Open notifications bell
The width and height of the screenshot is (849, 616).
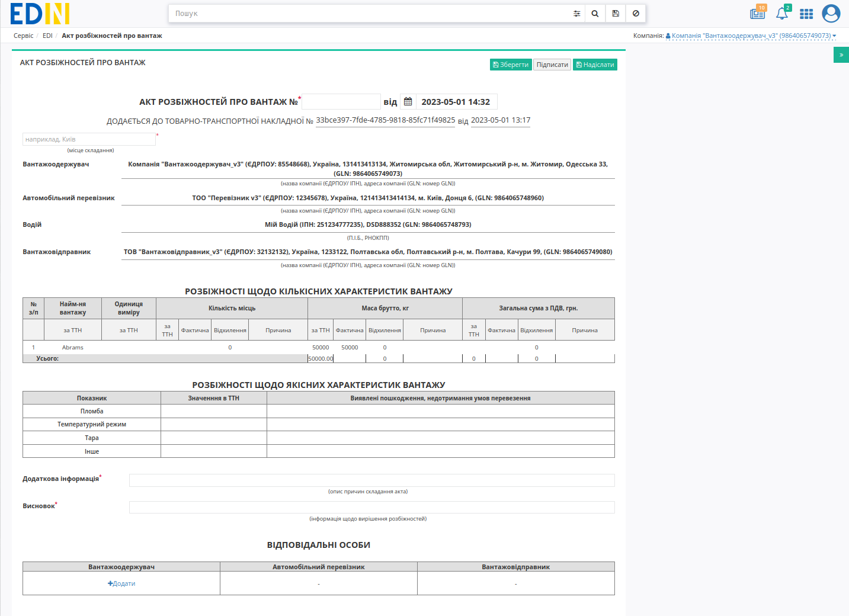point(782,13)
